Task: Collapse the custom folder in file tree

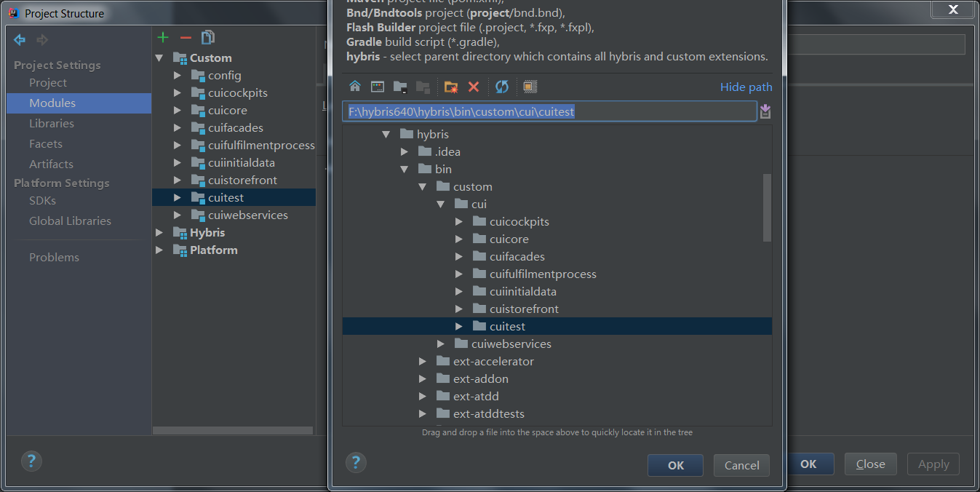Action: [x=422, y=187]
